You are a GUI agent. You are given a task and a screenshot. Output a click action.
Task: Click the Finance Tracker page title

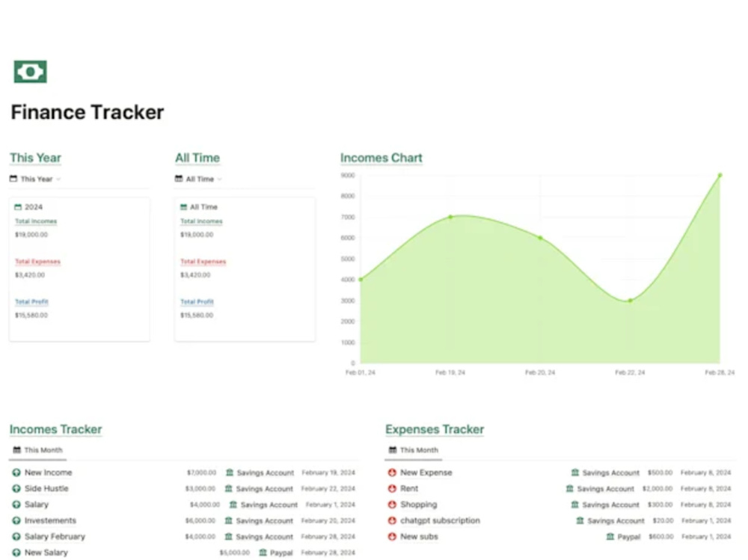click(88, 113)
